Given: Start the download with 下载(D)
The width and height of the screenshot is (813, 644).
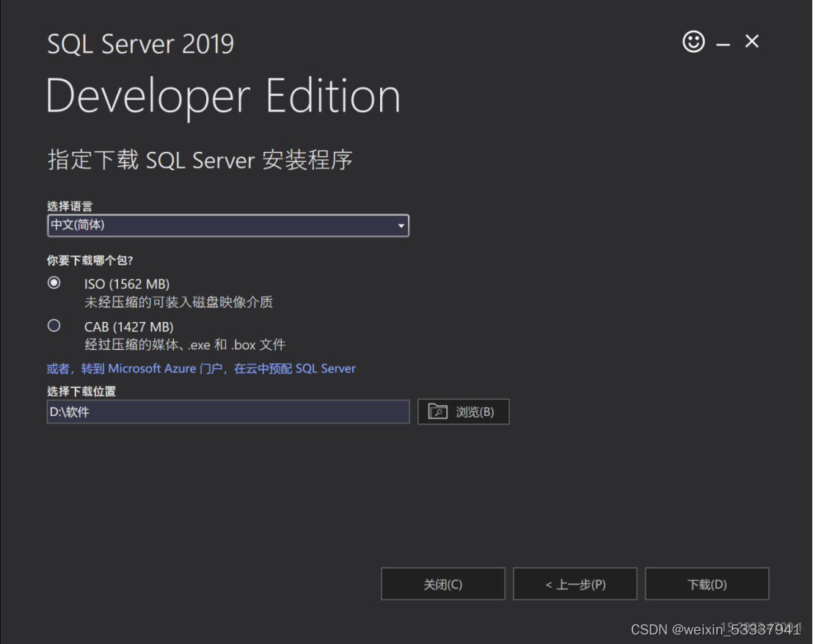Looking at the screenshot, I should (x=707, y=585).
